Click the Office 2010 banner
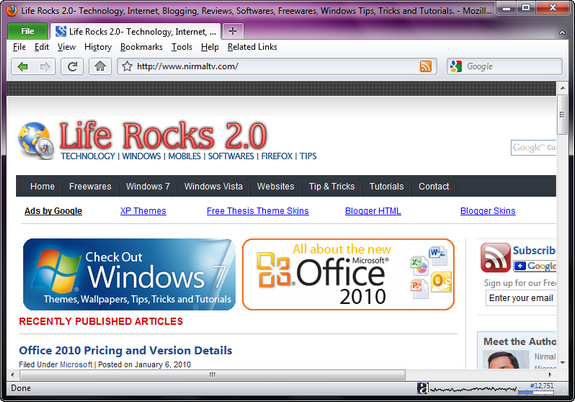This screenshot has height=402, width=575. pos(348,274)
